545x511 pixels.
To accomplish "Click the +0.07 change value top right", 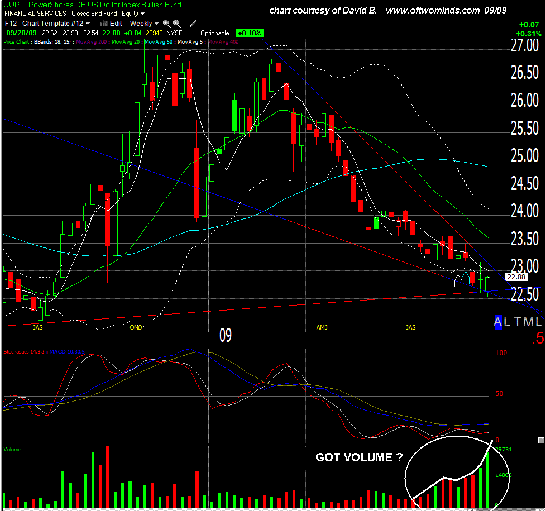I will pyautogui.click(x=529, y=25).
